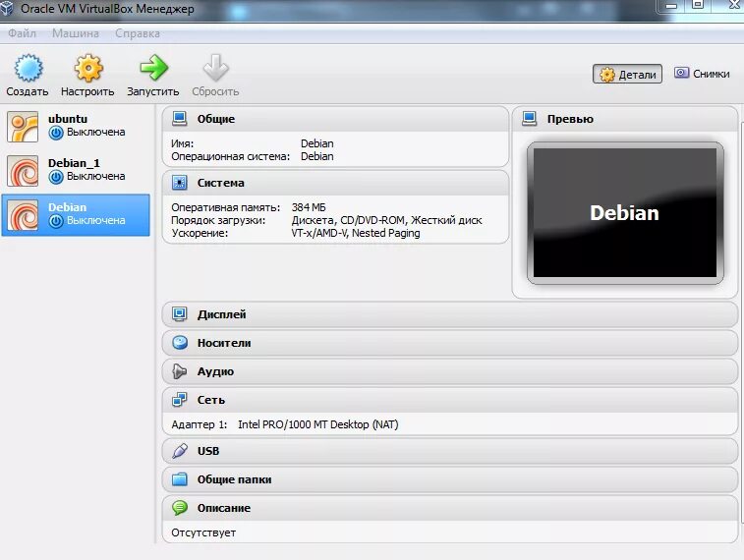
Task: Click the power state icon under Debian
Action: coord(56,221)
